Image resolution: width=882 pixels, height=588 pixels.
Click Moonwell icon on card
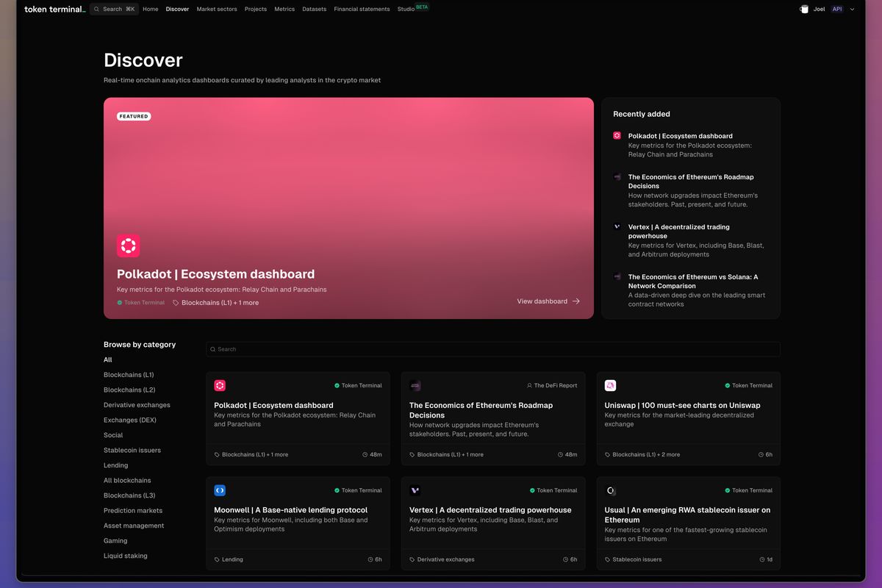tap(219, 490)
